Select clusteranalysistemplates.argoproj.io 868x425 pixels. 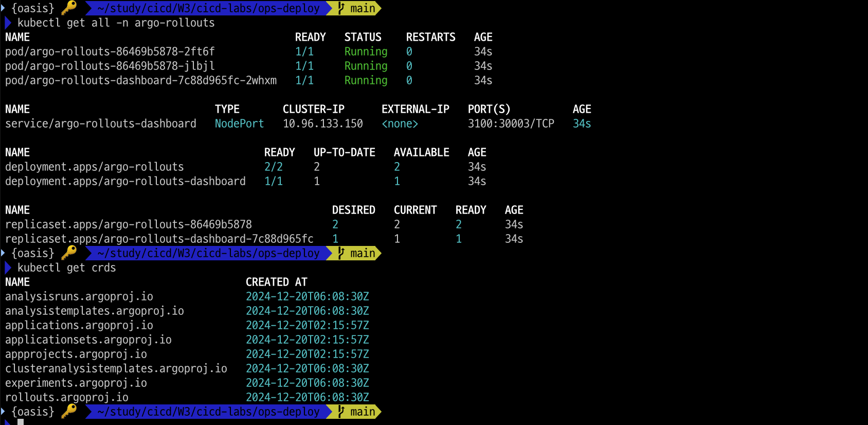click(116, 368)
